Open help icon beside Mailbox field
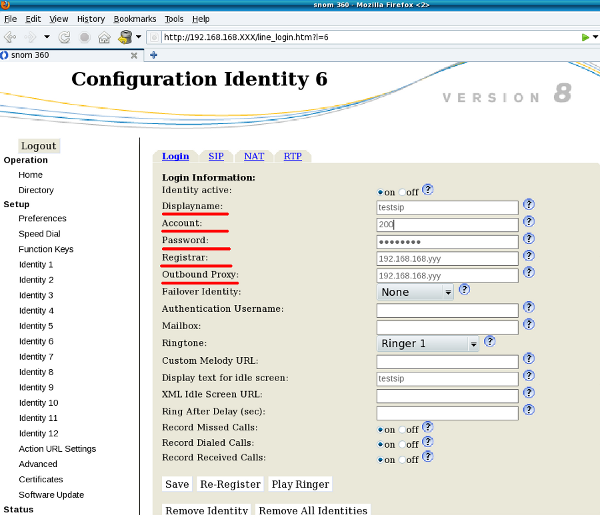 coord(529,324)
